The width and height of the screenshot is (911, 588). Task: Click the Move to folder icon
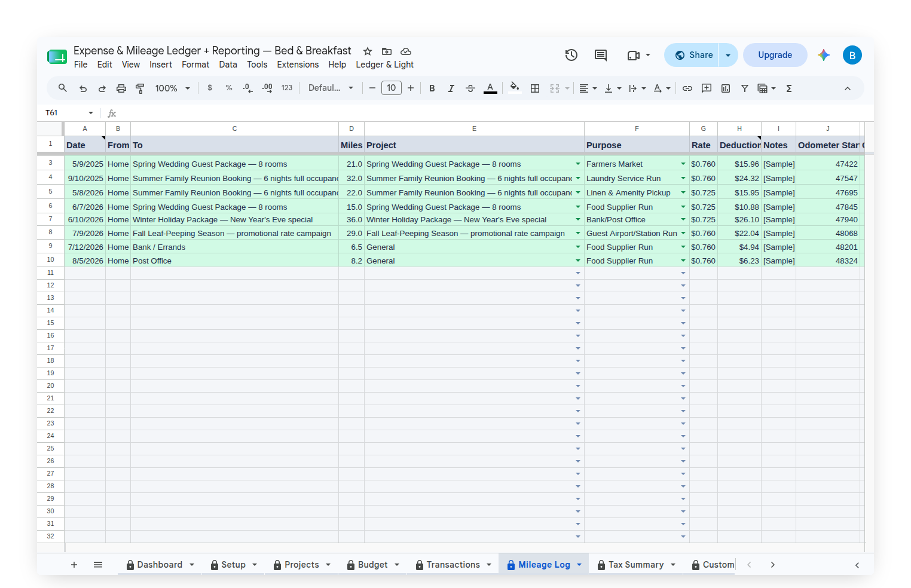tap(387, 51)
